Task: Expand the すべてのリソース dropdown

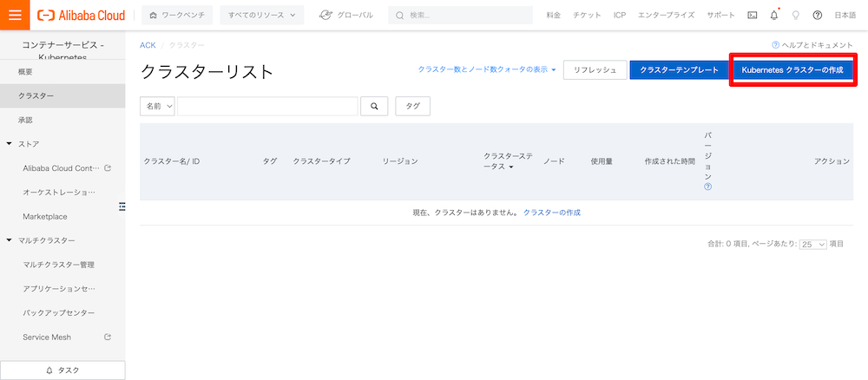Action: [x=261, y=15]
